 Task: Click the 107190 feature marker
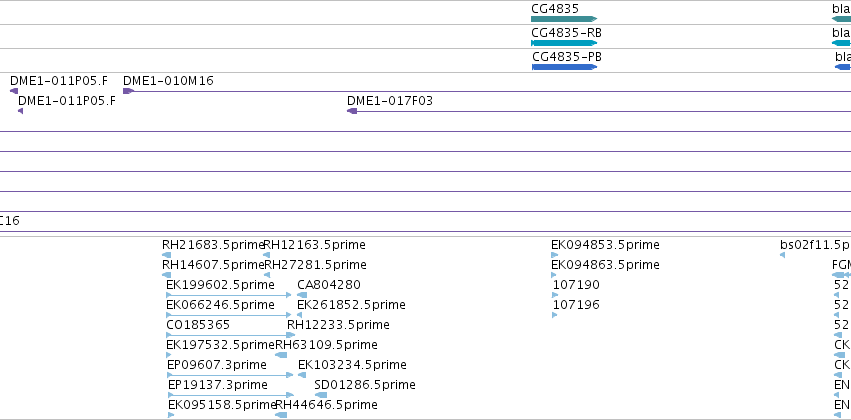pos(555,295)
